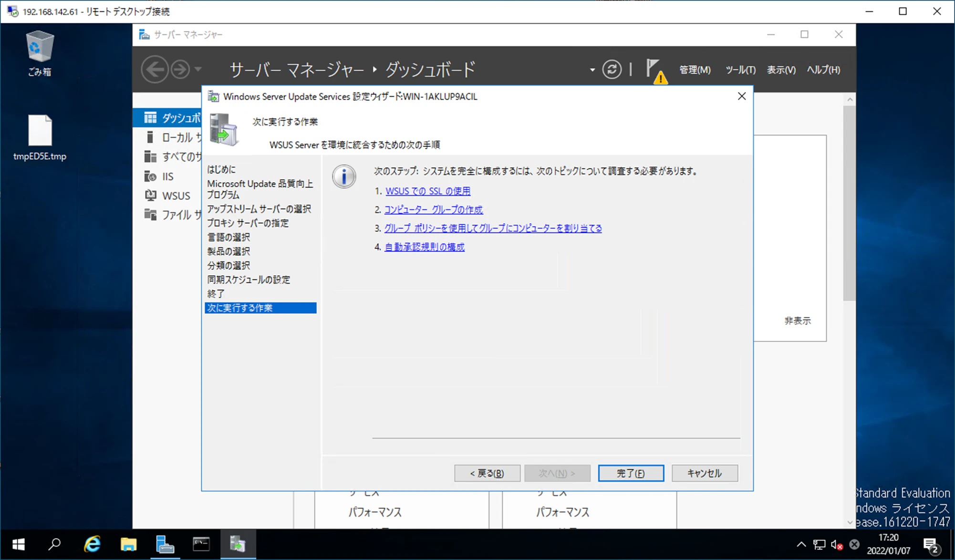This screenshot has width=955, height=560.
Task: Click the all servers icon
Action: pos(150,156)
